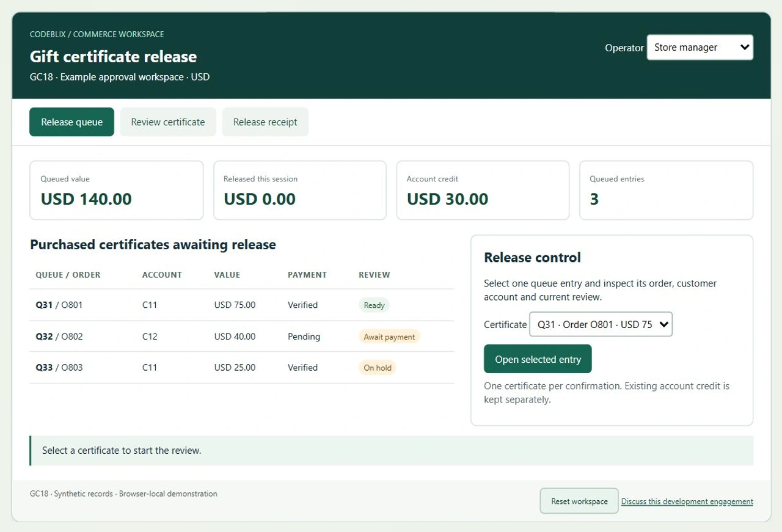Click the QUEUE / ORDER column header
The height and width of the screenshot is (532, 782).
point(68,275)
